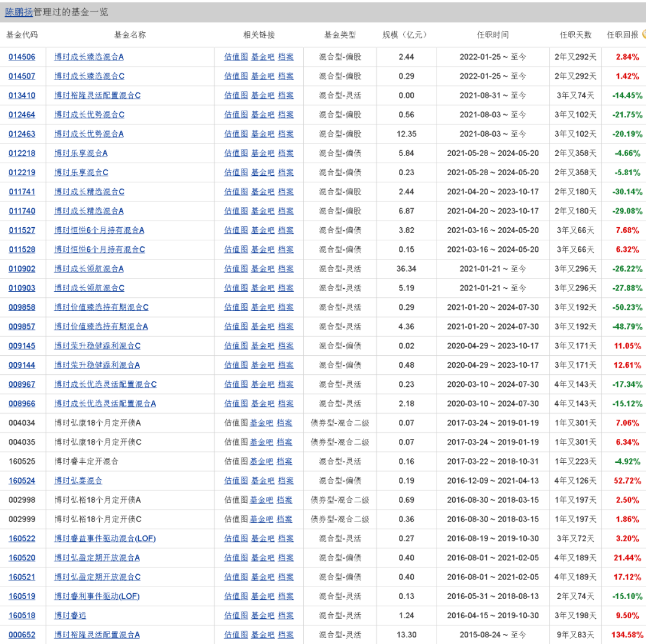Click 博时睿丰定开混合 fund name text
Screen dimensions: 646x644
86,462
